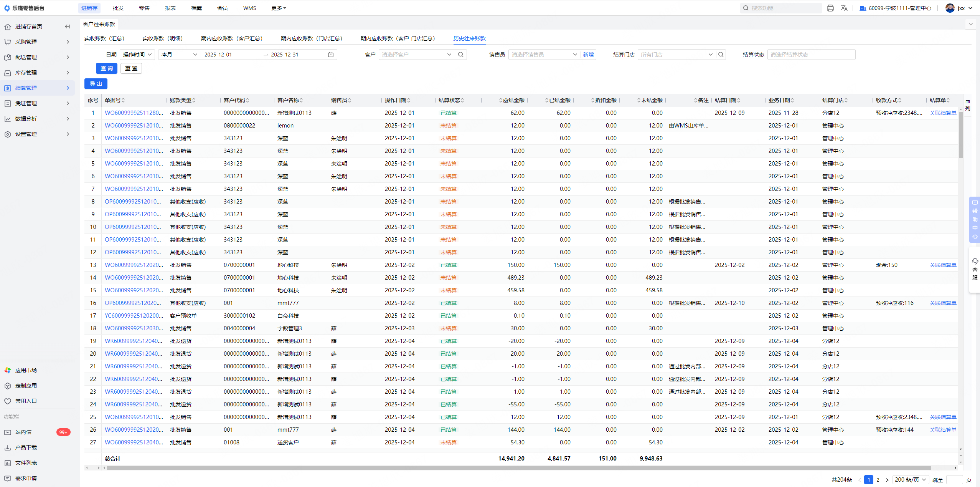
Task: Click the 导出 export button
Action: coord(96,84)
